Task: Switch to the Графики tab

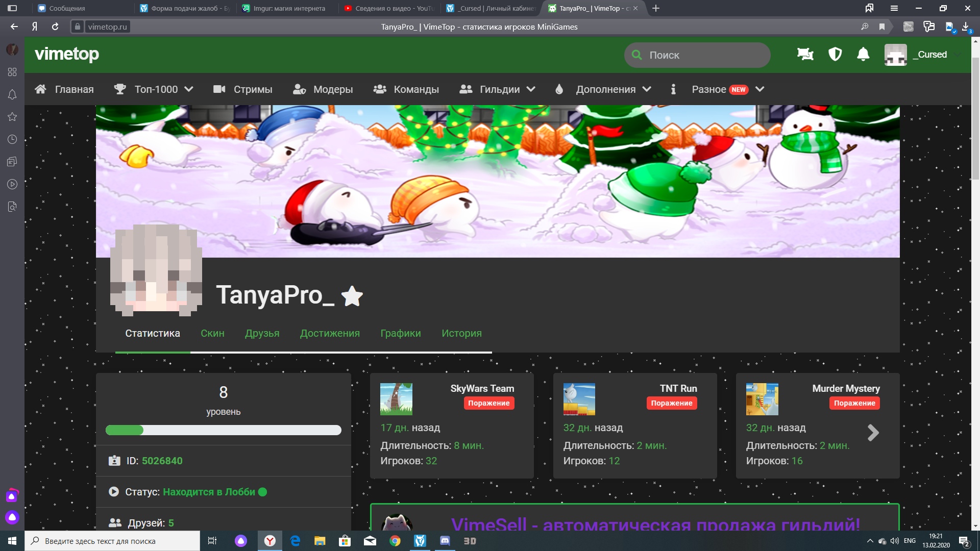Action: coord(401,334)
